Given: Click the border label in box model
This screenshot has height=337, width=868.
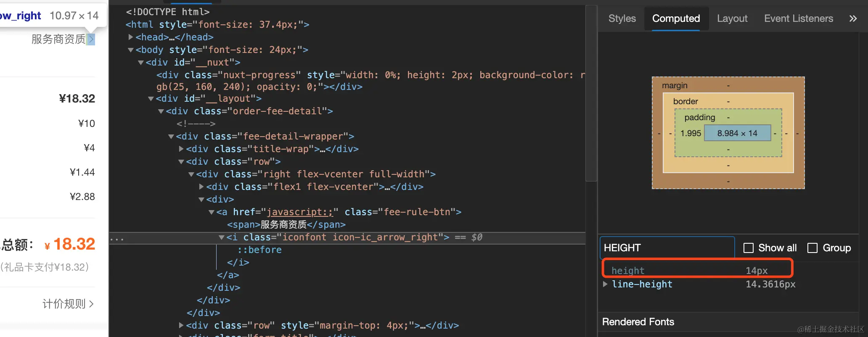Looking at the screenshot, I should [x=685, y=101].
